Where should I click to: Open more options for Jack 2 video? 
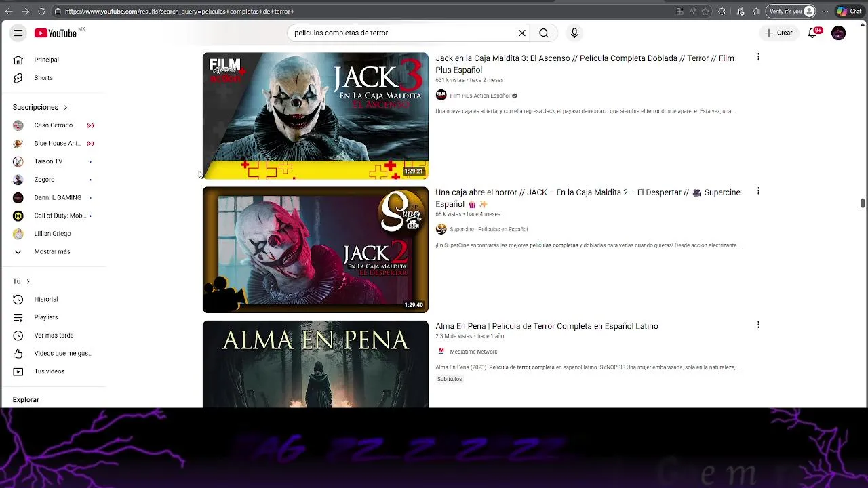click(x=758, y=191)
